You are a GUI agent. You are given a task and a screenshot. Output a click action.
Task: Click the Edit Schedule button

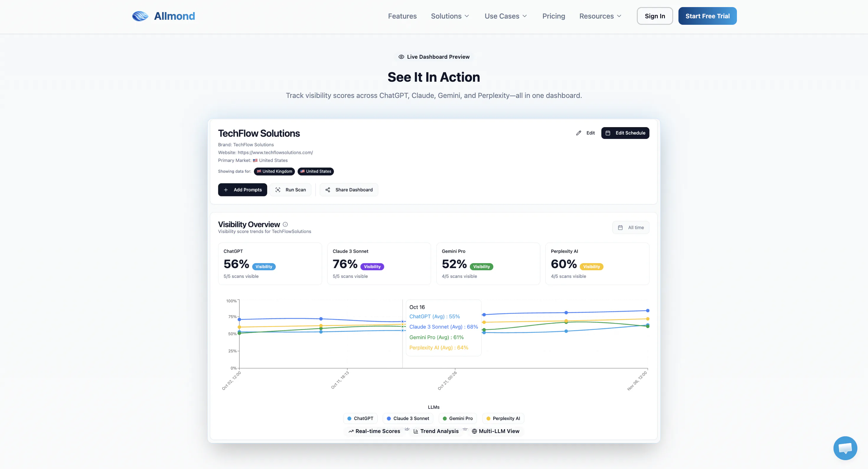click(625, 133)
